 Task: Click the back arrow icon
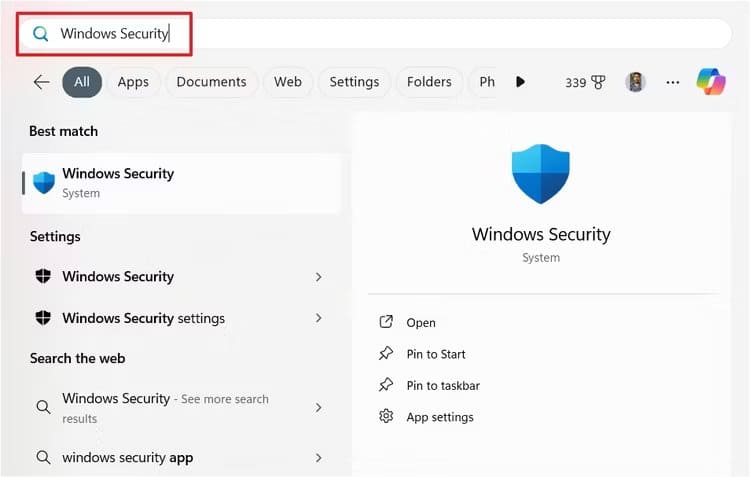click(x=41, y=82)
